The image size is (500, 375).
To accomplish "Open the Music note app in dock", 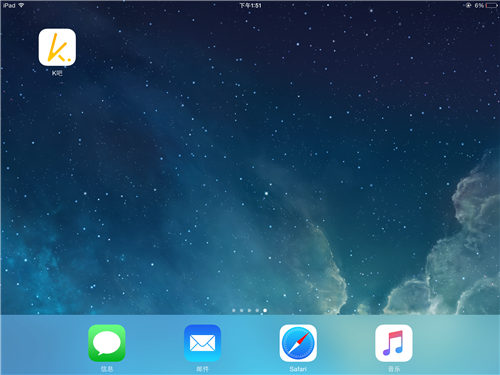I will (x=394, y=343).
